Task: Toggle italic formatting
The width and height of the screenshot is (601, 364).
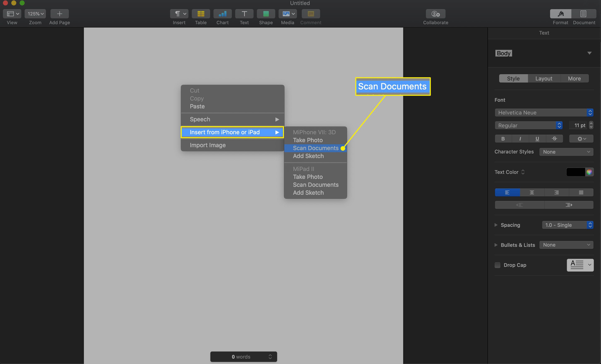Action: [520, 139]
